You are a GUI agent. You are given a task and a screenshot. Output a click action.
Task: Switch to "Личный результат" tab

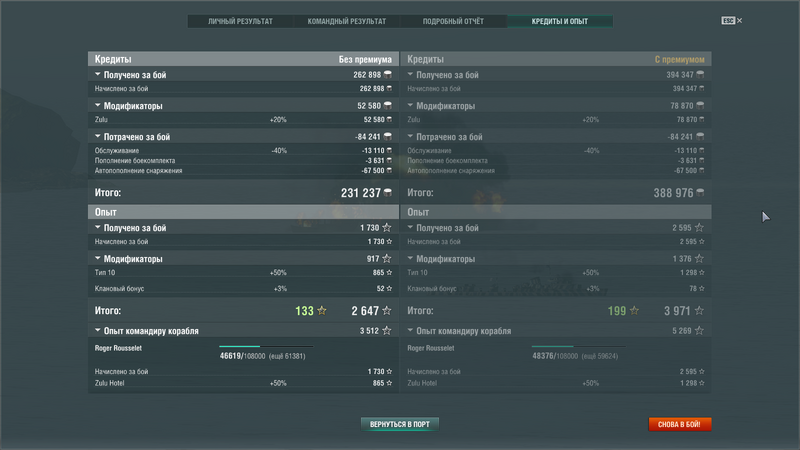240,21
